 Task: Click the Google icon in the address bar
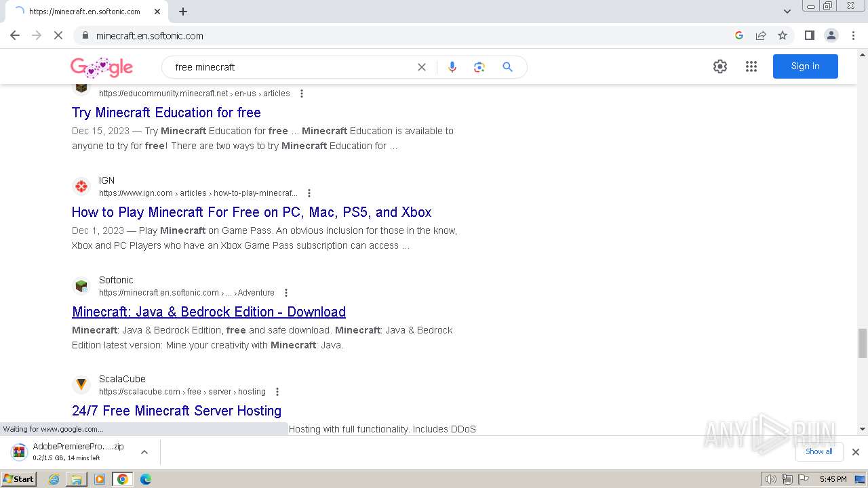click(739, 35)
